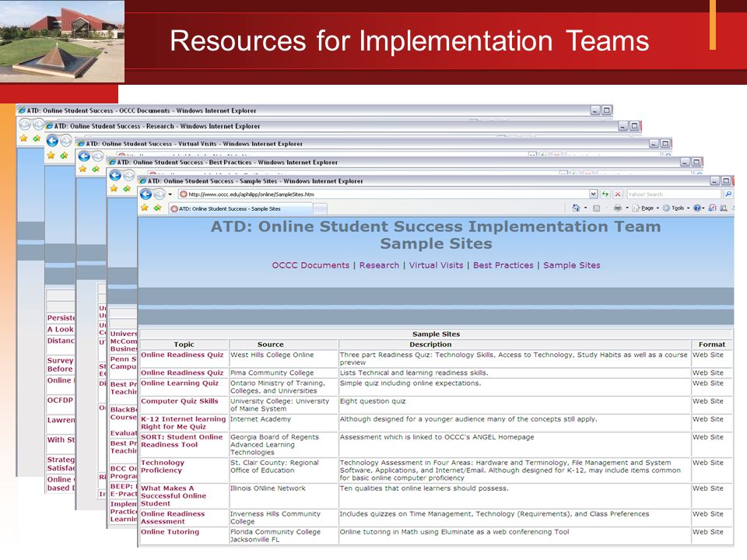
Task: Click the Yahoo! Search box
Action: click(x=674, y=194)
